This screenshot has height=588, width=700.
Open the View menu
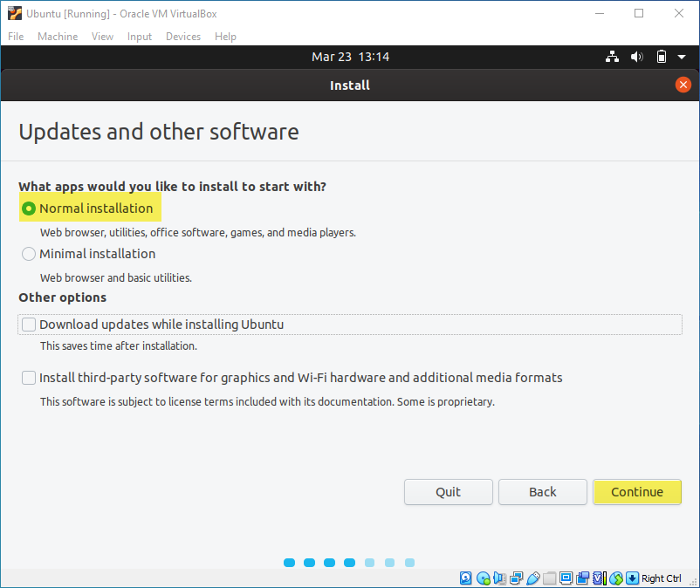(102, 37)
